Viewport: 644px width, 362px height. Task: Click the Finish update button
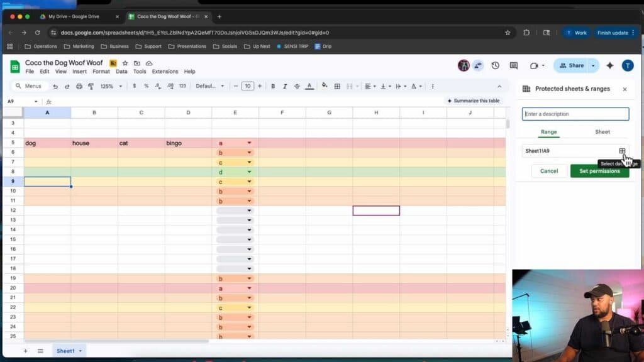(x=616, y=33)
